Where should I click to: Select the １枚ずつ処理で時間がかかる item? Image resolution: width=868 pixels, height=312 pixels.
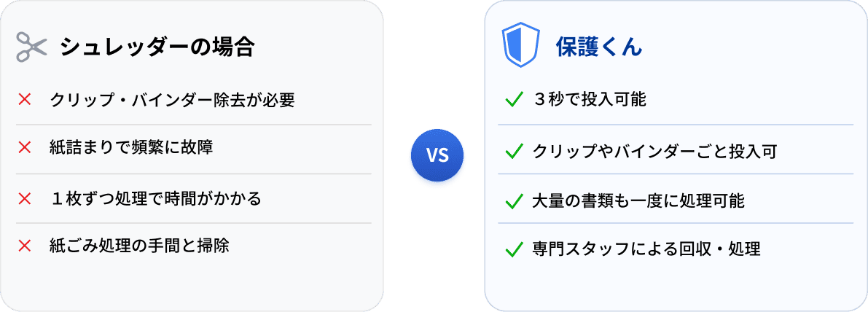point(155,198)
